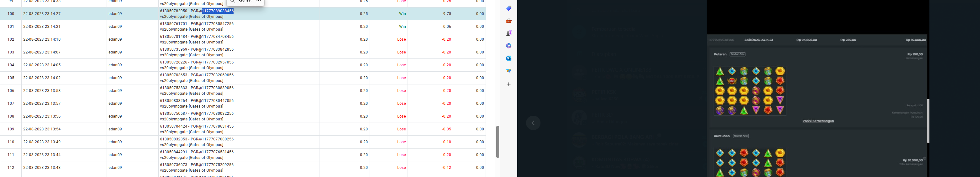Click the game history panel's scrollbar thumb

pyautogui.click(x=928, y=121)
